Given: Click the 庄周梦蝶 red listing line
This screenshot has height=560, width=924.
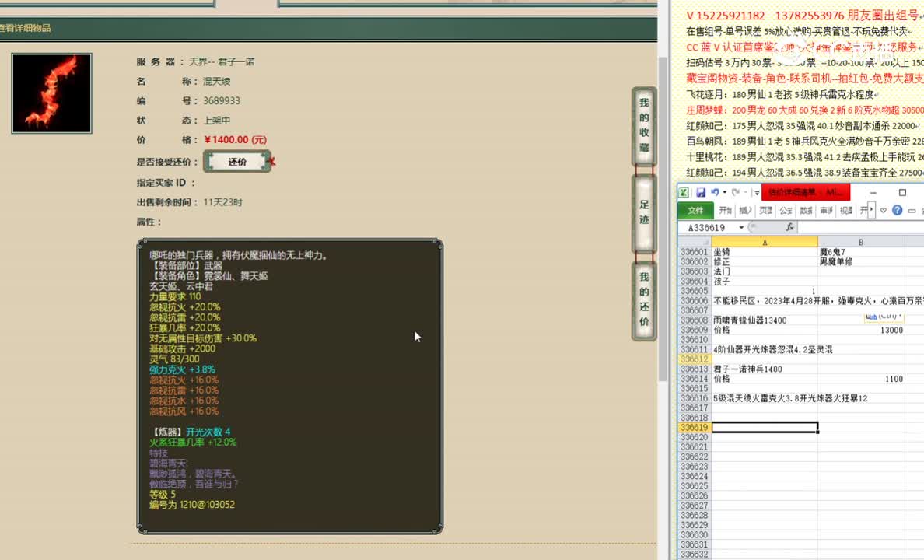Looking at the screenshot, I should (x=804, y=110).
